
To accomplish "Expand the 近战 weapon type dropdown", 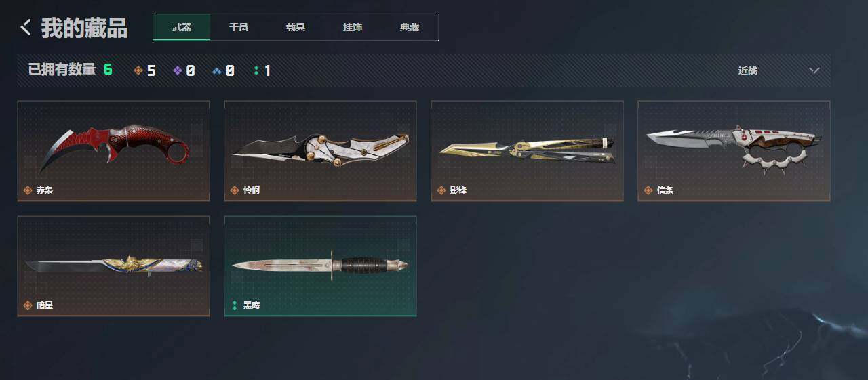I will (x=779, y=70).
